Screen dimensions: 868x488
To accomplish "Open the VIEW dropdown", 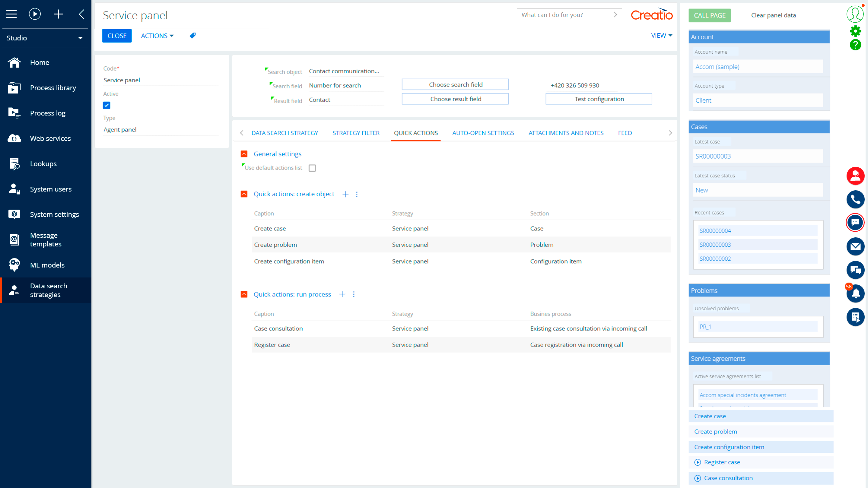I will click(x=661, y=35).
